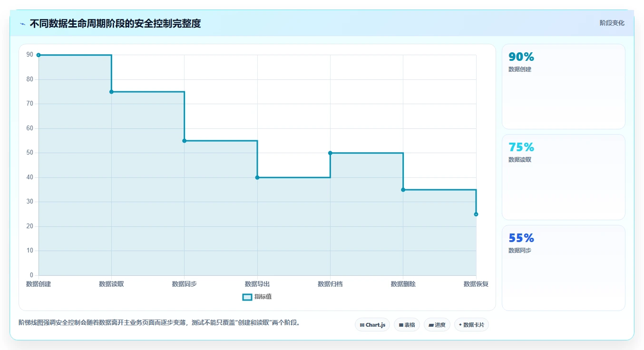Click the 数据读取 x-axis label
The height and width of the screenshot is (350, 644).
(111, 284)
